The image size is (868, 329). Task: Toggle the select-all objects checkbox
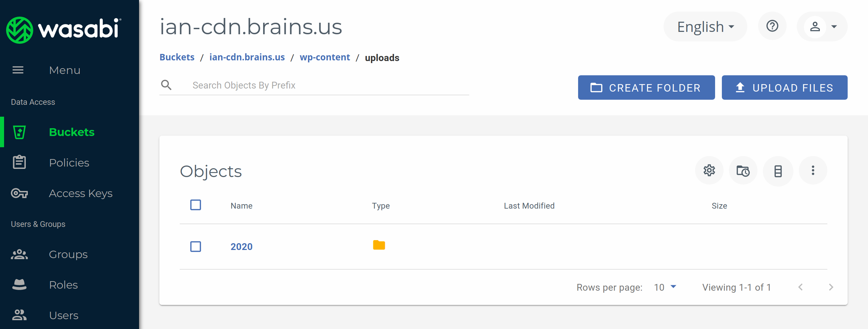click(196, 205)
